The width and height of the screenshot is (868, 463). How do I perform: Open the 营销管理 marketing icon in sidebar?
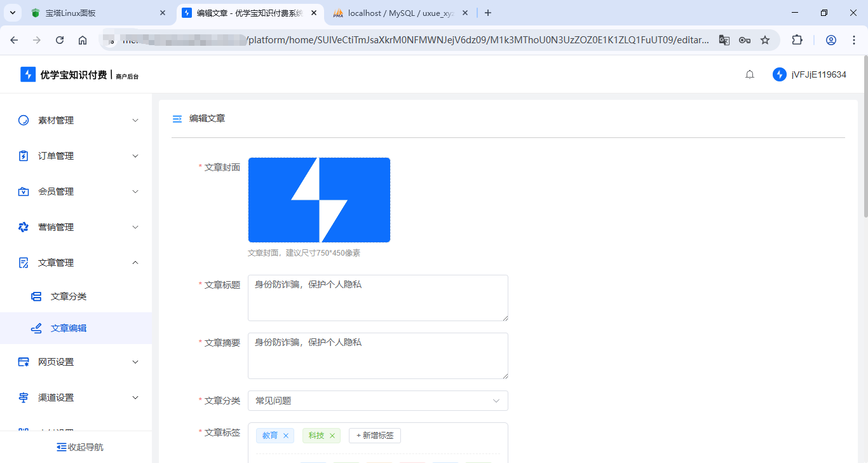point(23,226)
